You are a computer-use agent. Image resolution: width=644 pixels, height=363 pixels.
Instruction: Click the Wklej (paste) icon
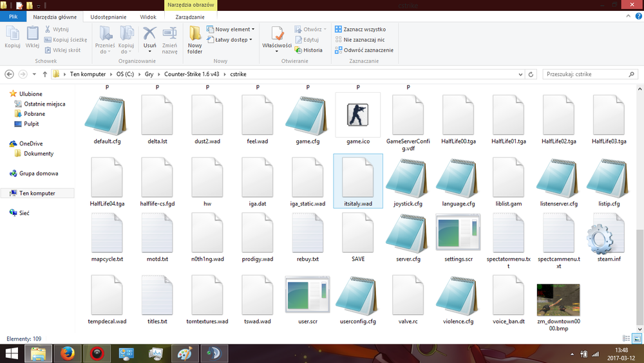click(x=32, y=37)
